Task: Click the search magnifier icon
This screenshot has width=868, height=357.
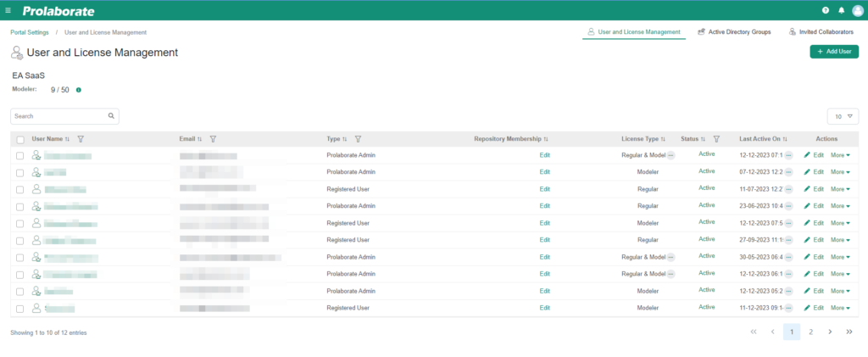Action: 111,116
